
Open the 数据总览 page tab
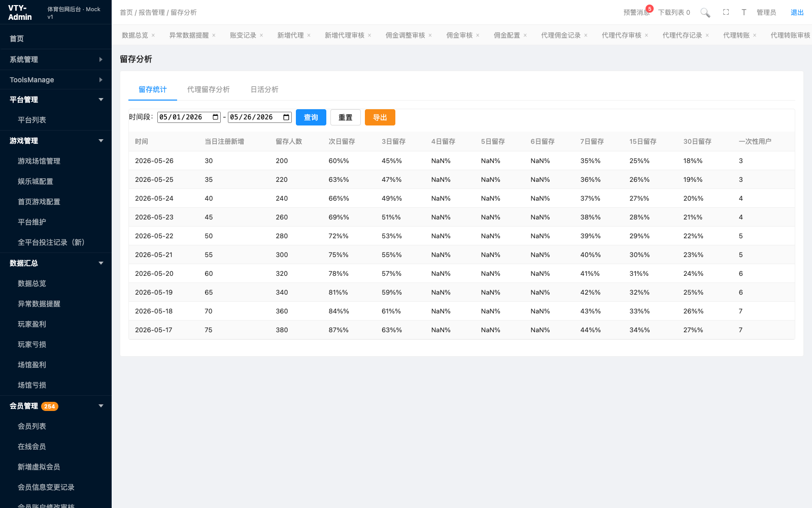click(x=135, y=36)
